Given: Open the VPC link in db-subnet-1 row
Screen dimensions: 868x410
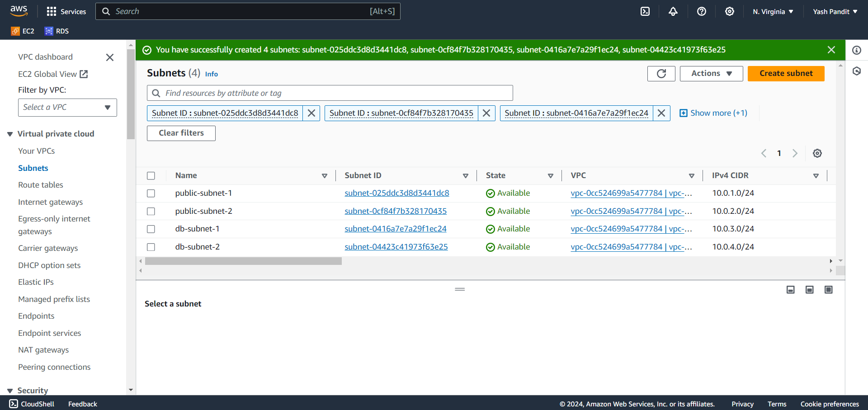Looking at the screenshot, I should pos(631,229).
